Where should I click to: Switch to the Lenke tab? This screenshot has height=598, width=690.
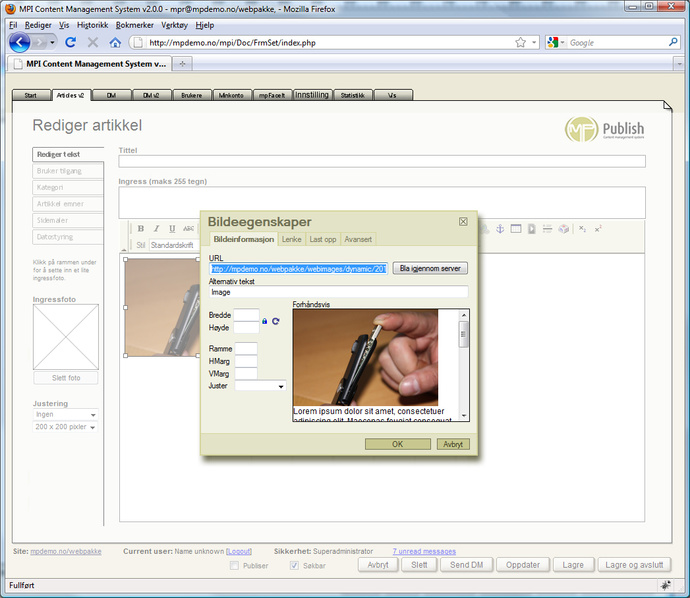[x=292, y=240]
